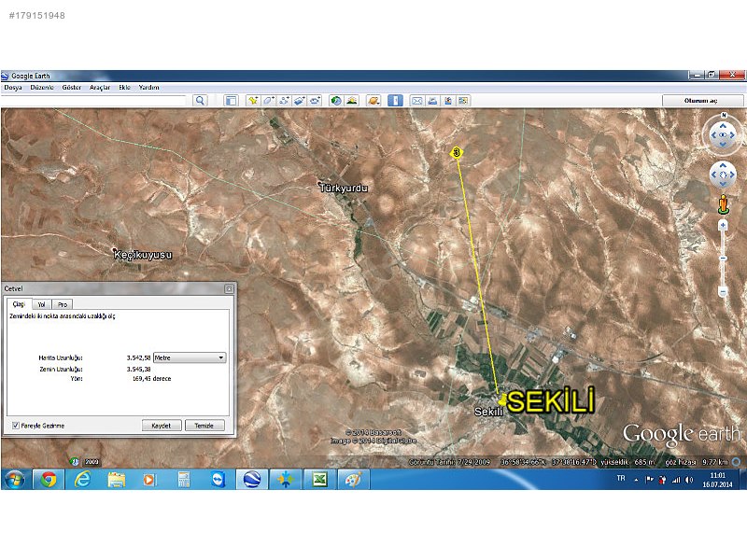Click the zoom-out minus on zoom slider
Screen dimensions: 747x560
click(x=723, y=291)
